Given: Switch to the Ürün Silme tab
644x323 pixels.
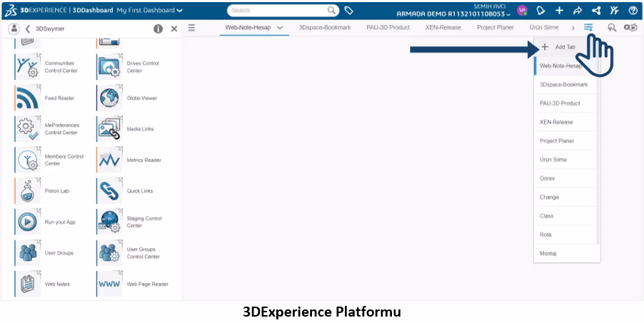Looking at the screenshot, I should click(544, 28).
